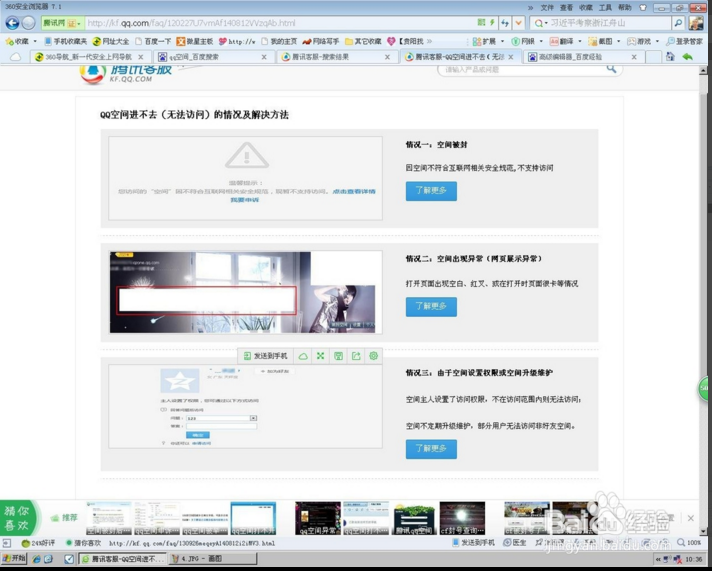The width and height of the screenshot is (712, 571).
Task: Click the fullscreen expand icon on image toolbar
Action: (321, 356)
